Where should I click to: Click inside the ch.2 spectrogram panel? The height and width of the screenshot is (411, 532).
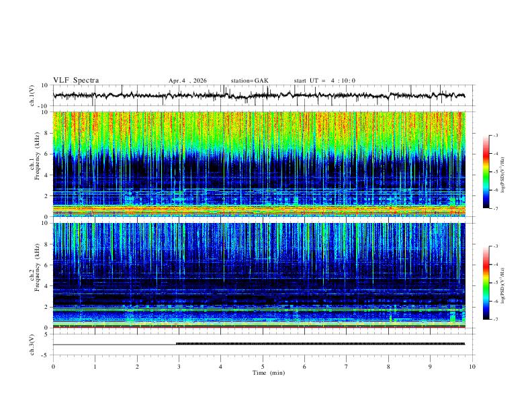pos(259,275)
